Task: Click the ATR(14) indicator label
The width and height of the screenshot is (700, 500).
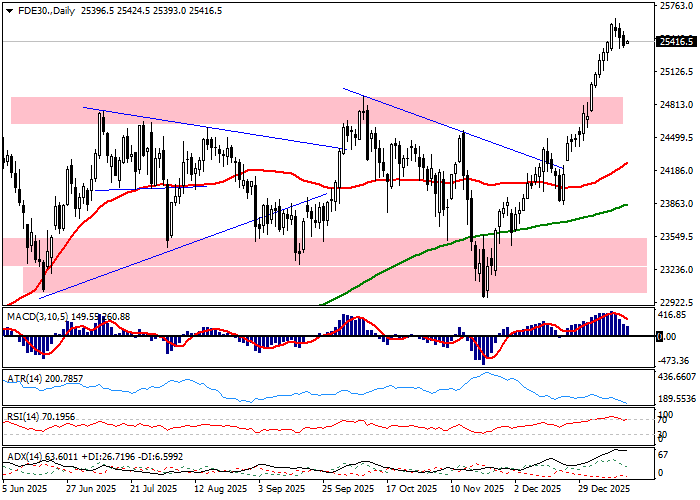Action: point(27,380)
